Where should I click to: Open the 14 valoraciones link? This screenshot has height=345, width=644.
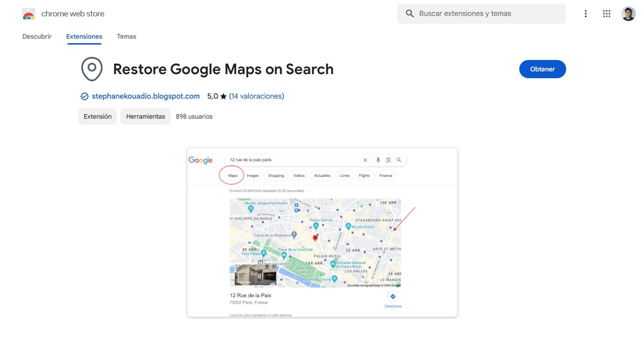tap(256, 96)
